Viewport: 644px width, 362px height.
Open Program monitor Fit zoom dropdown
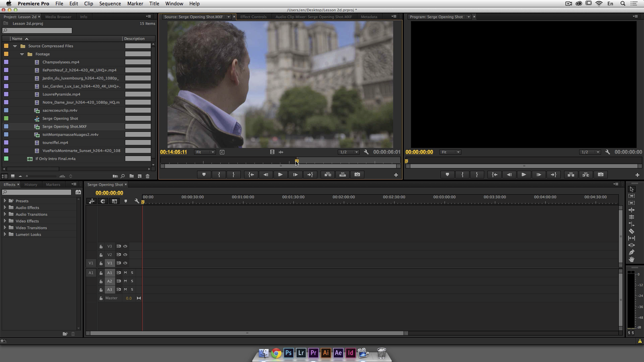point(450,152)
